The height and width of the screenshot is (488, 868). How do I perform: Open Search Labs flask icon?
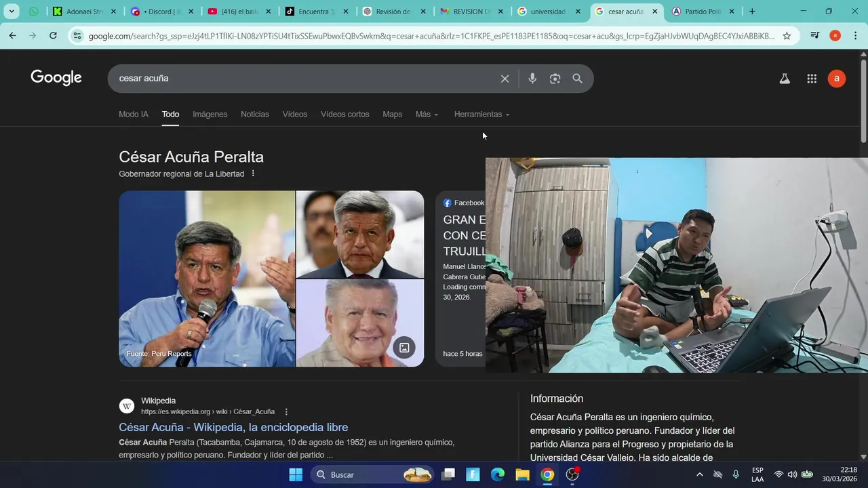[x=785, y=79]
